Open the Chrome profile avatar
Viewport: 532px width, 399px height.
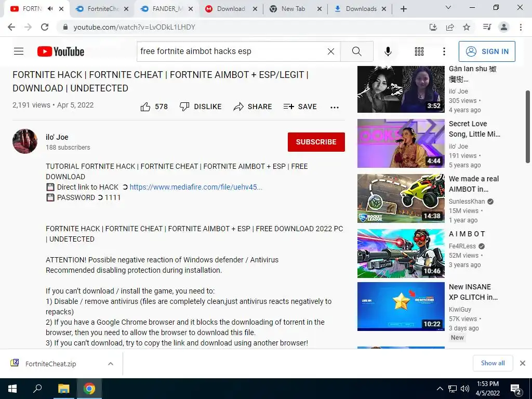[504, 27]
